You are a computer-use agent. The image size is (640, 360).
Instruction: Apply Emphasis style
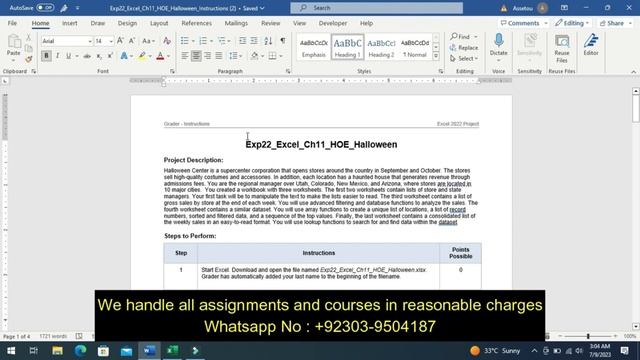click(x=313, y=47)
